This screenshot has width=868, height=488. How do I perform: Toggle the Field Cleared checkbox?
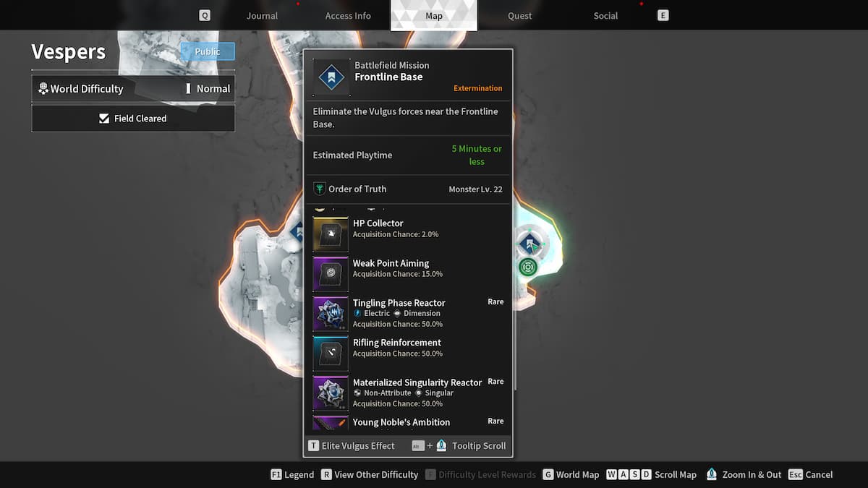pyautogui.click(x=104, y=119)
